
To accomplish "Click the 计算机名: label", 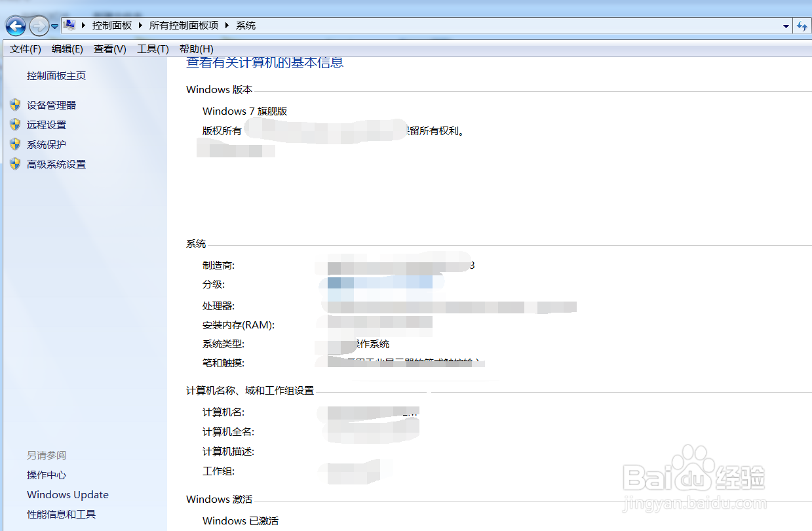I will click(x=223, y=412).
